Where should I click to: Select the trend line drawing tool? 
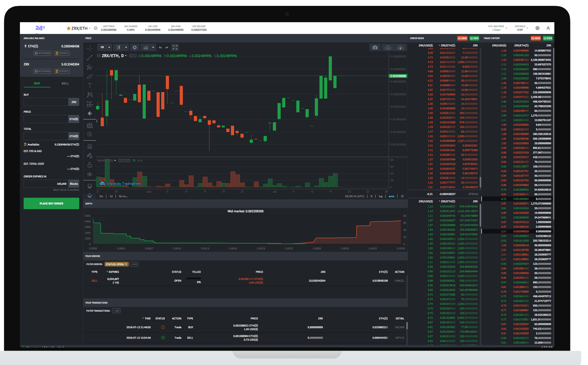tap(90, 58)
